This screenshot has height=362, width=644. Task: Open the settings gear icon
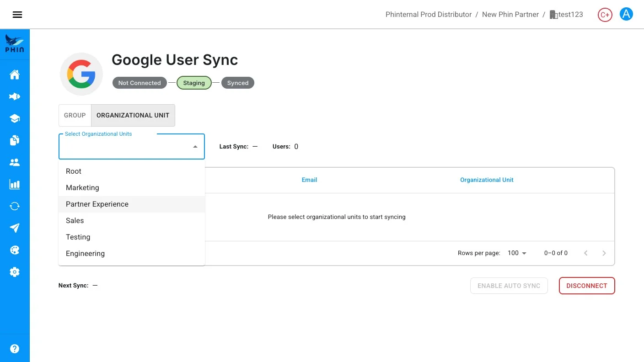(x=15, y=272)
